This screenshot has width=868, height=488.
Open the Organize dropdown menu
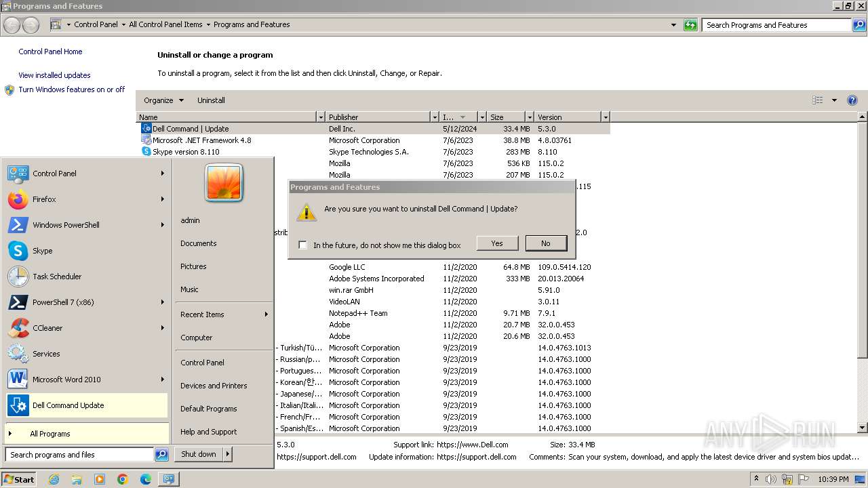tap(163, 100)
